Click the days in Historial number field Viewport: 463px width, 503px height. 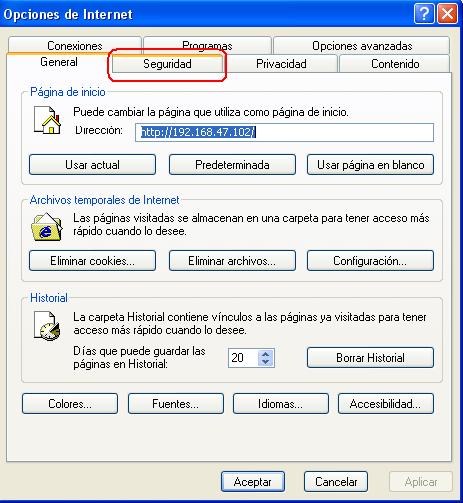243,358
